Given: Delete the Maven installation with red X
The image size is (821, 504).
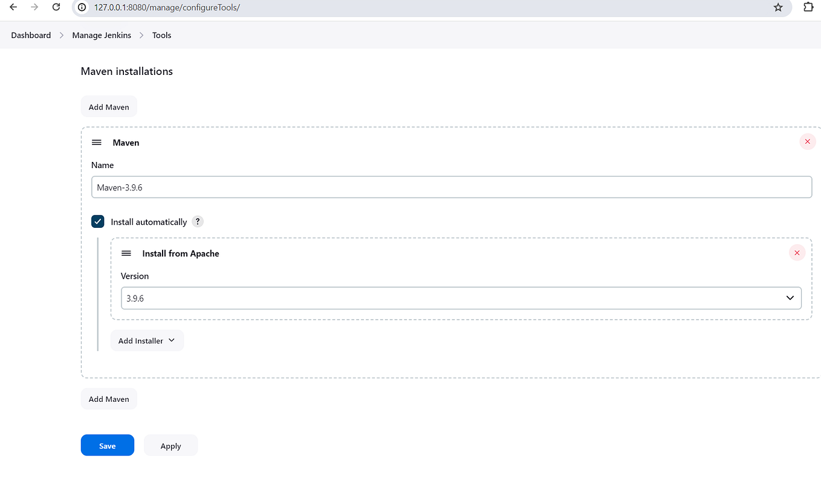Looking at the screenshot, I should coord(807,141).
